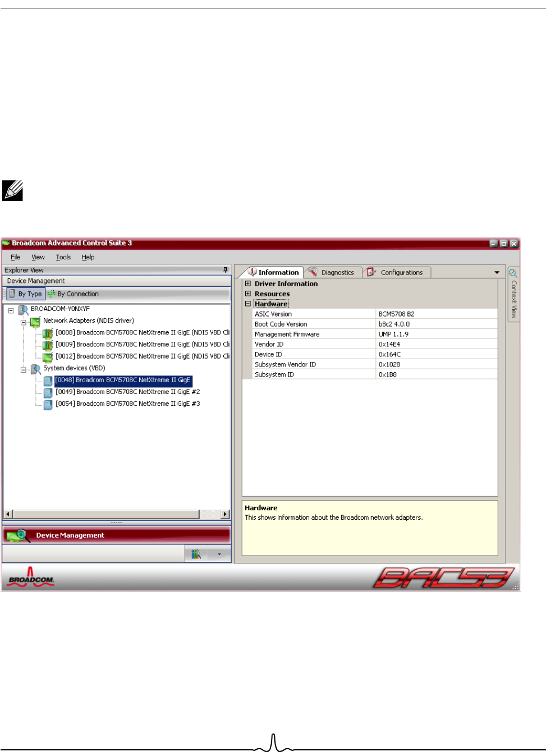
Task: Expand the Resources section
Action: [x=248, y=294]
